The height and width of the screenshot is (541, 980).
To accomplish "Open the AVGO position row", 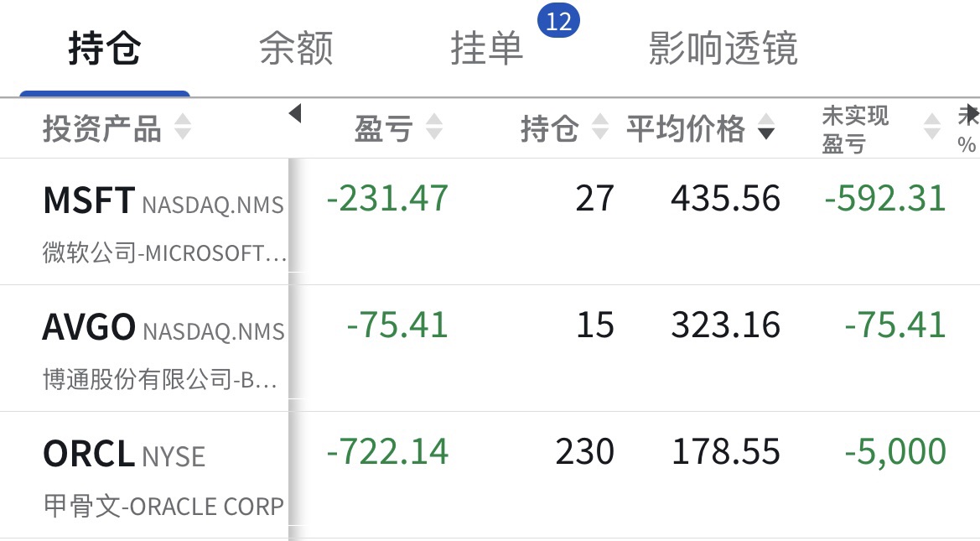I will [x=89, y=328].
